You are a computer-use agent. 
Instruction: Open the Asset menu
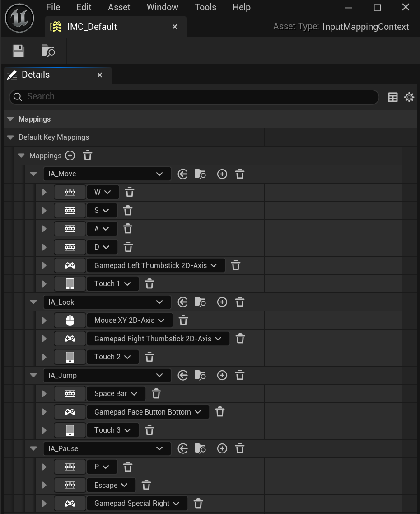pos(119,7)
